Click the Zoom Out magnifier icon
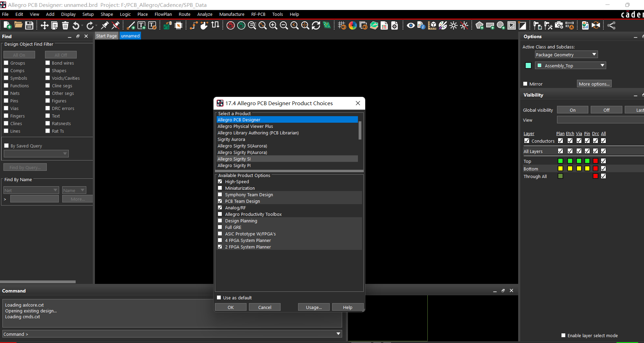This screenshot has width=644, height=343. click(x=284, y=25)
